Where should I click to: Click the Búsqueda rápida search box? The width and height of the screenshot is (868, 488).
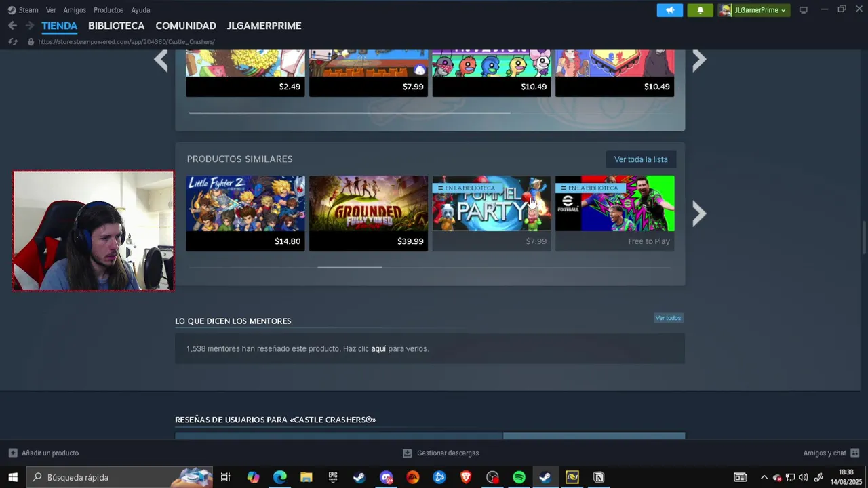[119, 477]
